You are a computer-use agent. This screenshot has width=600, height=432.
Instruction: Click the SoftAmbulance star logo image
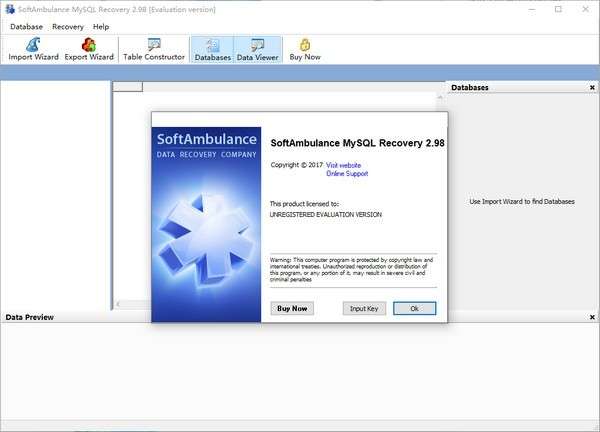[204, 233]
